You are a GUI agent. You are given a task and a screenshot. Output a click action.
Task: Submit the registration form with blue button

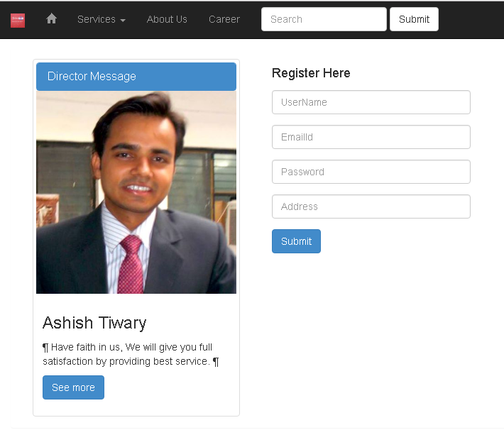(296, 241)
